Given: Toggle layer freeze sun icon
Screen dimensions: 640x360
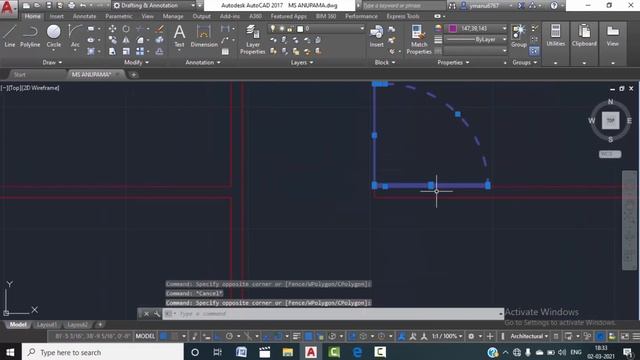Looking at the screenshot, I should pyautogui.click(x=282, y=29).
